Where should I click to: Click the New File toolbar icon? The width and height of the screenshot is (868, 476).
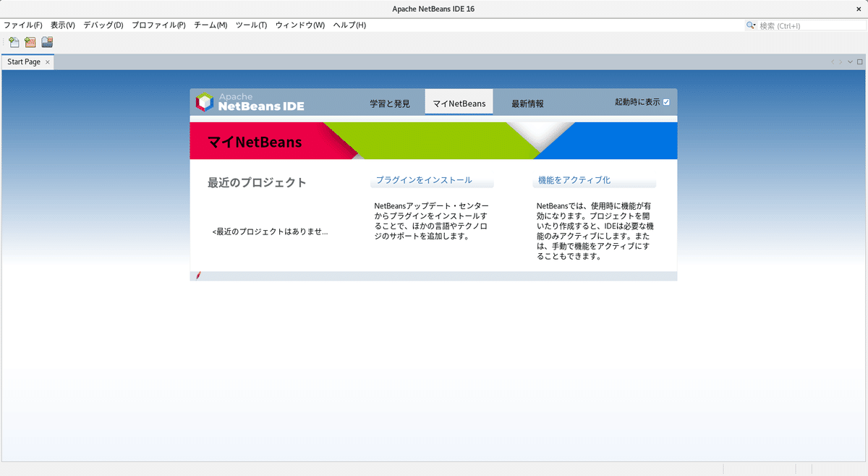pyautogui.click(x=14, y=43)
